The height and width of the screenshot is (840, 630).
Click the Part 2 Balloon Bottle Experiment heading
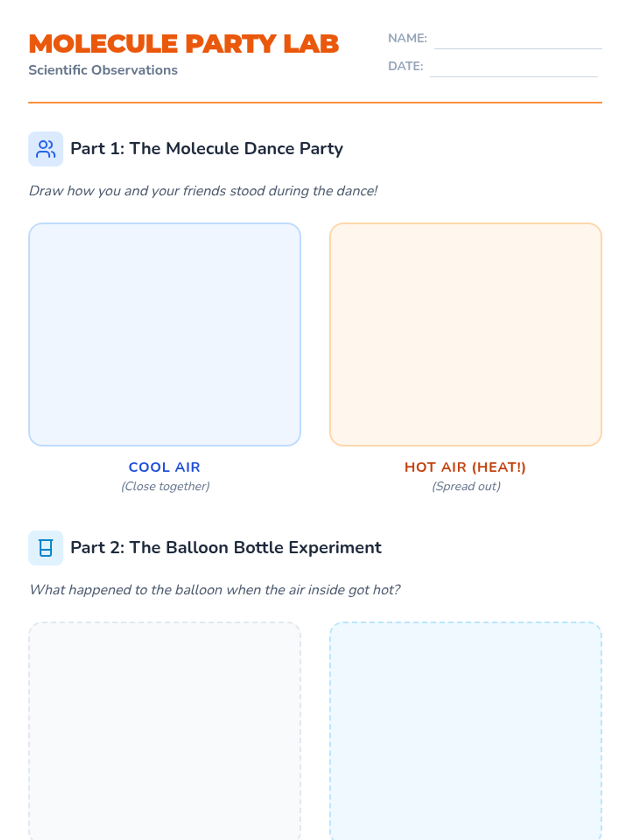pos(226,548)
